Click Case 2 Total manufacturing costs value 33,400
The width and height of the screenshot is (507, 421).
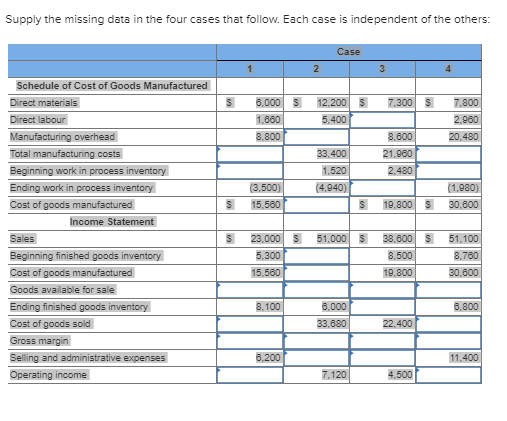tap(332, 154)
